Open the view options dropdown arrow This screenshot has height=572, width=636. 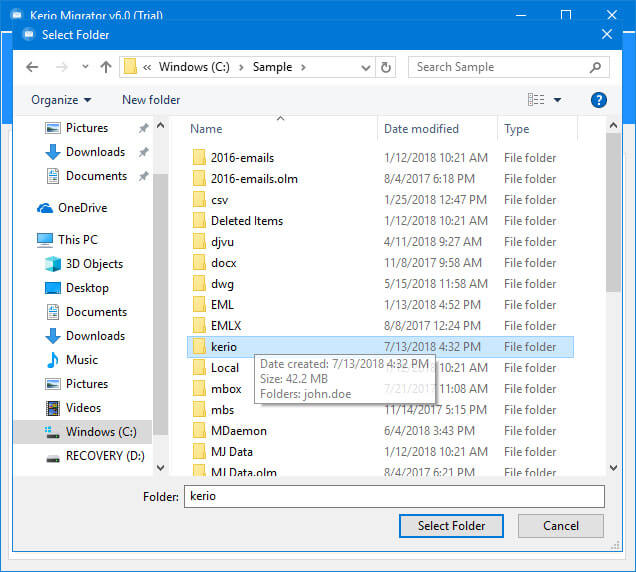coord(557,100)
